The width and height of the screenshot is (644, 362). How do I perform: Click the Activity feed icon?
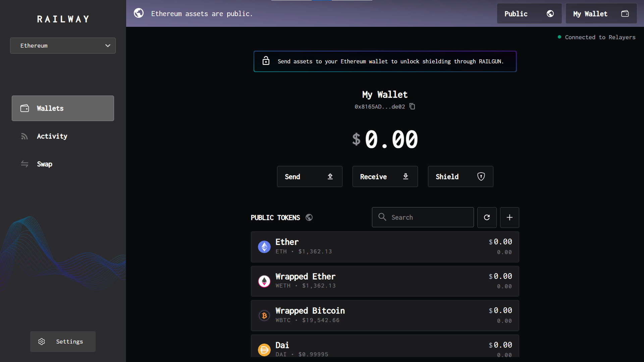pyautogui.click(x=24, y=136)
